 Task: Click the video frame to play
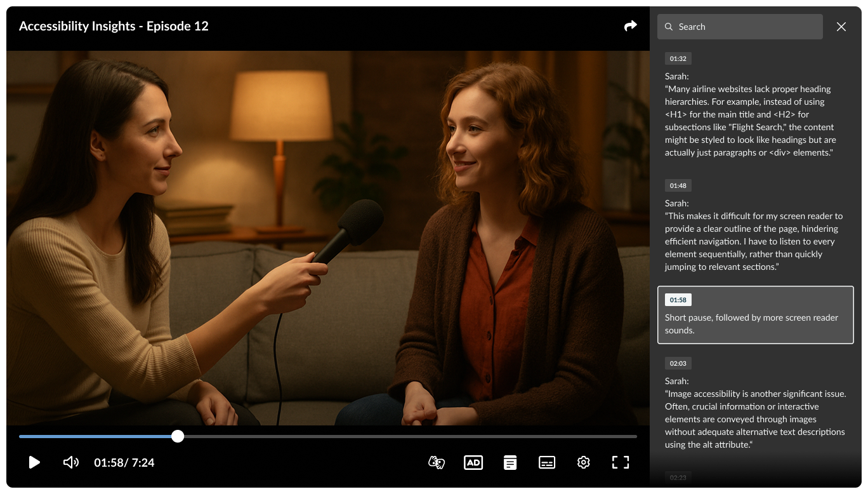(x=327, y=237)
